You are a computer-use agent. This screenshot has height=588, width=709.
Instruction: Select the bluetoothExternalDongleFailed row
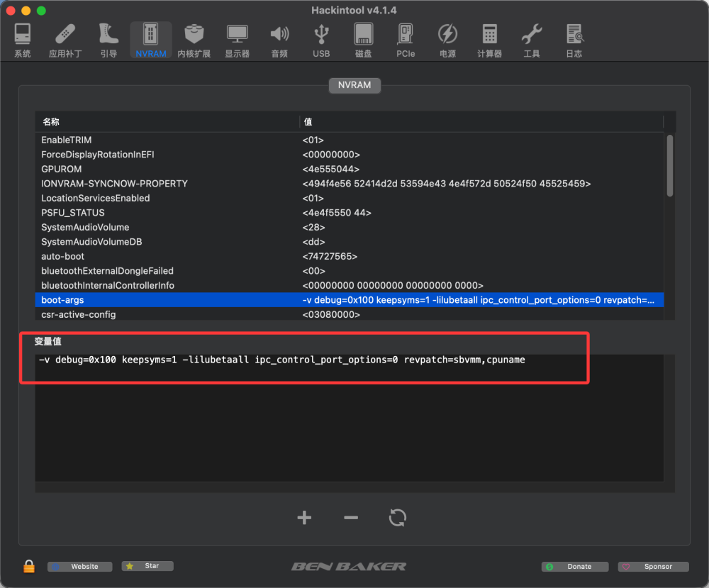pos(349,270)
